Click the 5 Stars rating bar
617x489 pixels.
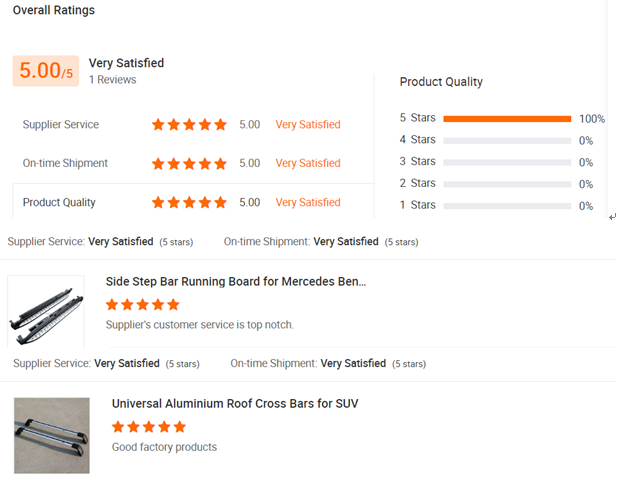[x=507, y=119]
